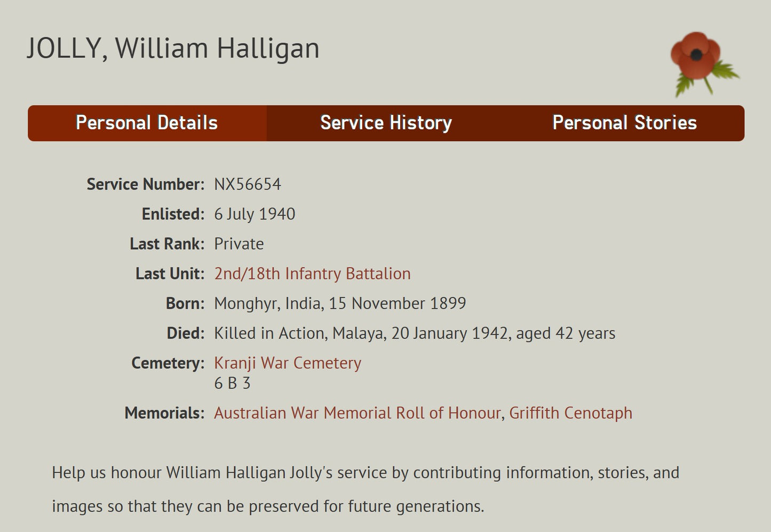The image size is (771, 532).
Task: Switch to the Service History tab
Action: [385, 123]
